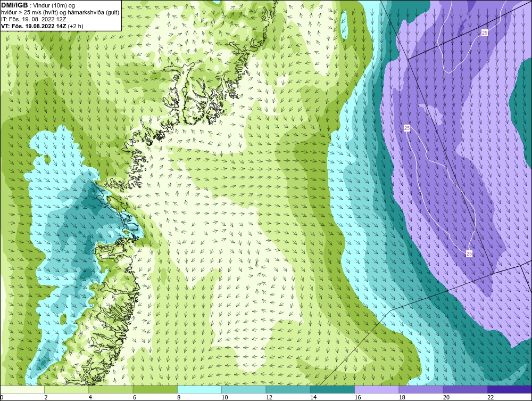Click the '4' tick label on color scale
The height and width of the screenshot is (401, 532).
point(90,398)
